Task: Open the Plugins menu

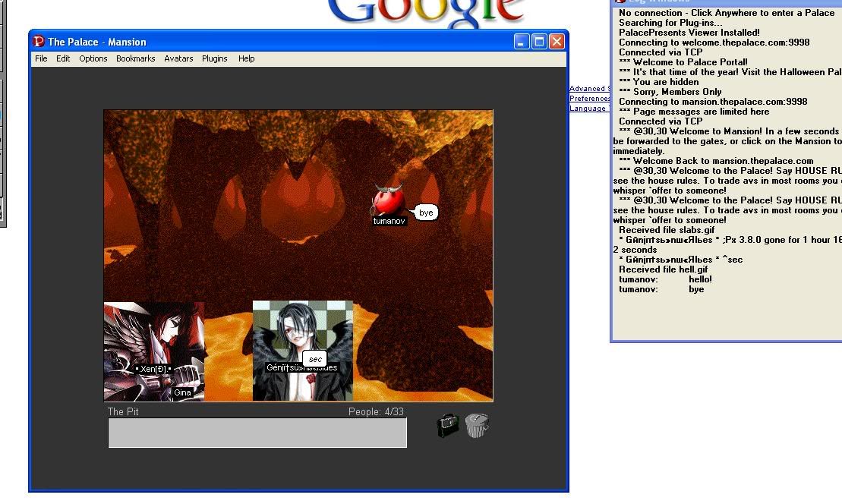Action: point(214,58)
